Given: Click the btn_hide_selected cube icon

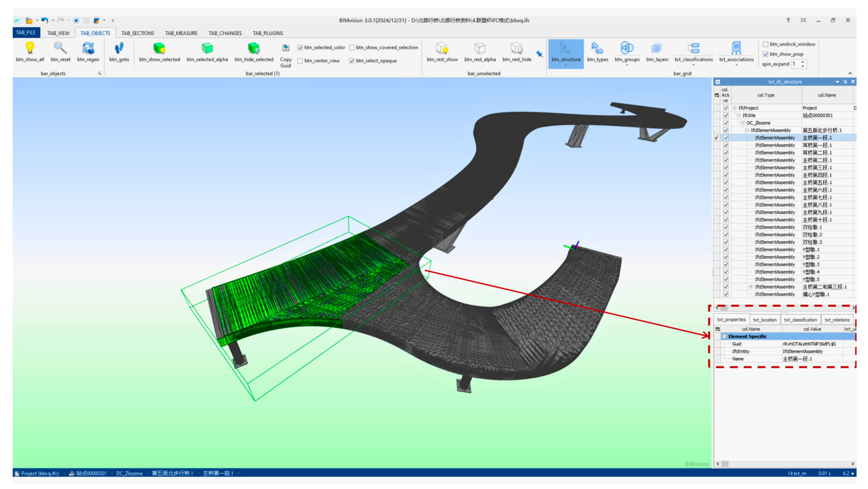Looking at the screenshot, I should pos(254,48).
